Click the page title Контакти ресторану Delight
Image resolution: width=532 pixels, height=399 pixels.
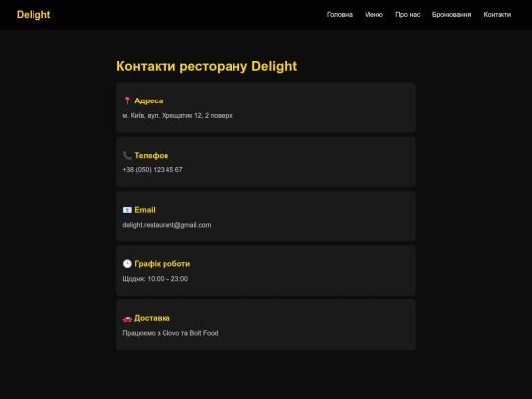point(206,66)
